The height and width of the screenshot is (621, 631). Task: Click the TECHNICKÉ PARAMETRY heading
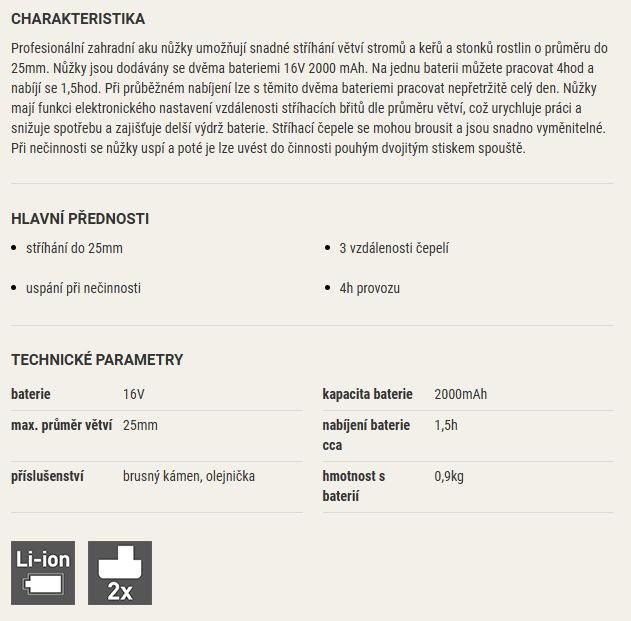[x=97, y=359]
